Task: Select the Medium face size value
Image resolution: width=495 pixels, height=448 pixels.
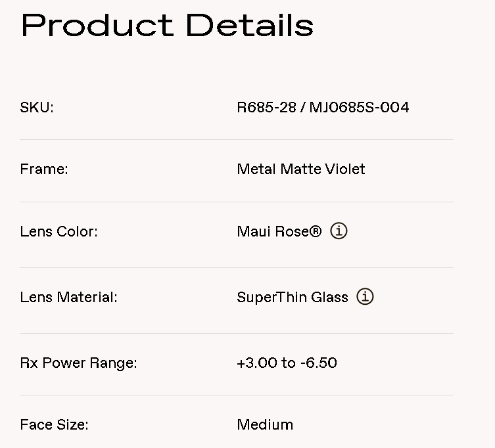Action: click(x=265, y=424)
